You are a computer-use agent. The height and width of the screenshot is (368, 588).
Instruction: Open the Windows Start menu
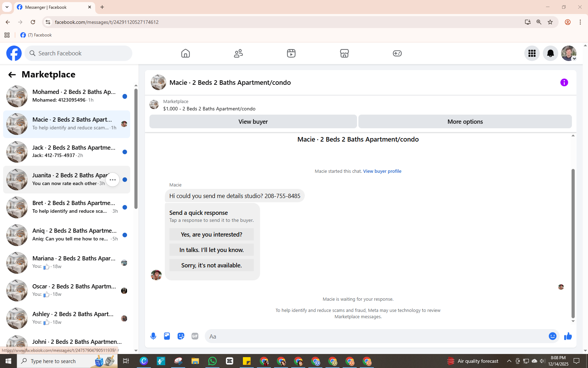tap(8, 361)
